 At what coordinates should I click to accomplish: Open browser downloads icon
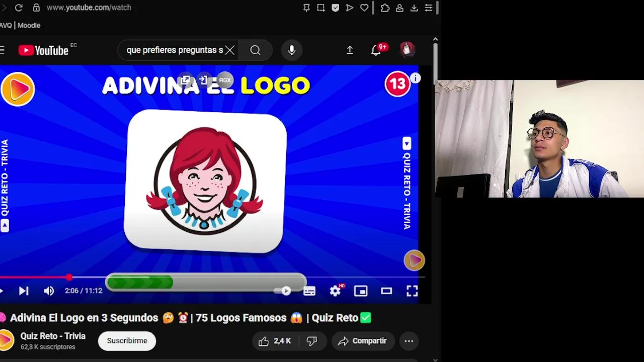click(x=414, y=8)
